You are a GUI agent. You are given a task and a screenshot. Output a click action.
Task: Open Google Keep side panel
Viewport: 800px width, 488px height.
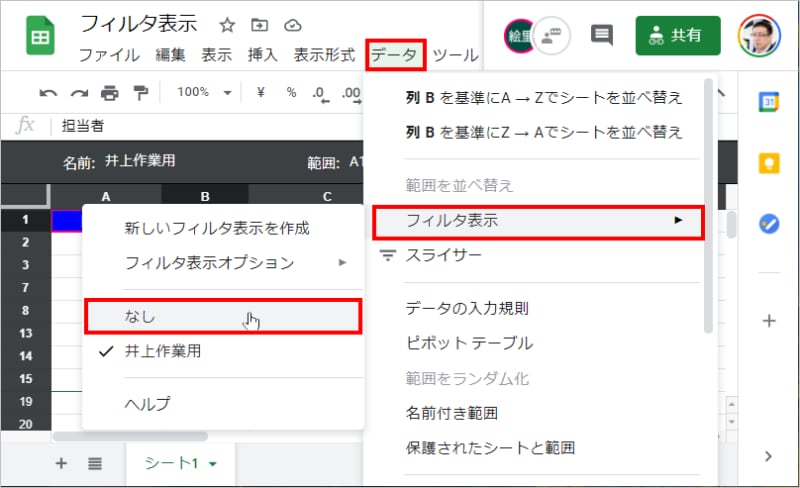[769, 163]
